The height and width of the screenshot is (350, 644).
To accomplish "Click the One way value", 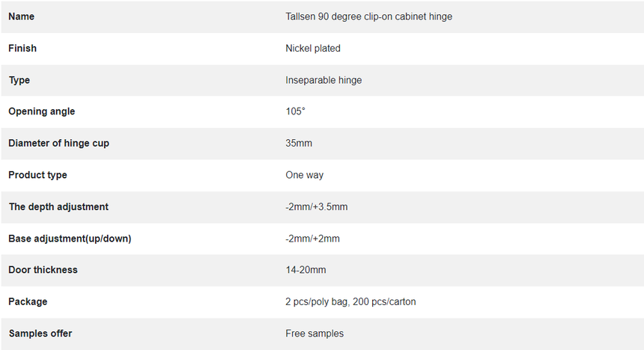I will click(304, 175).
